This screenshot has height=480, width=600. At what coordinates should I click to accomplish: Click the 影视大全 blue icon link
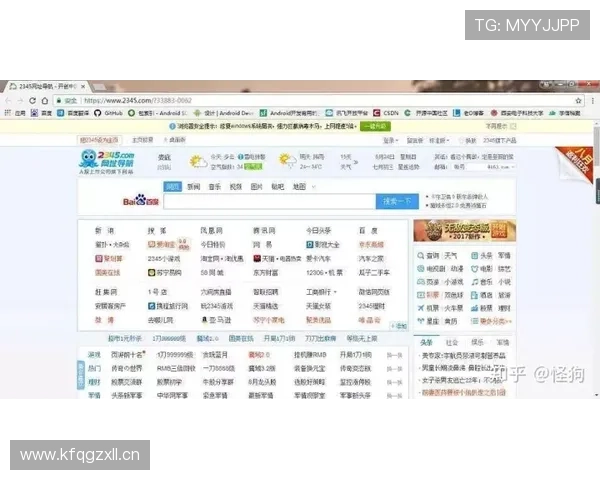click(x=323, y=245)
